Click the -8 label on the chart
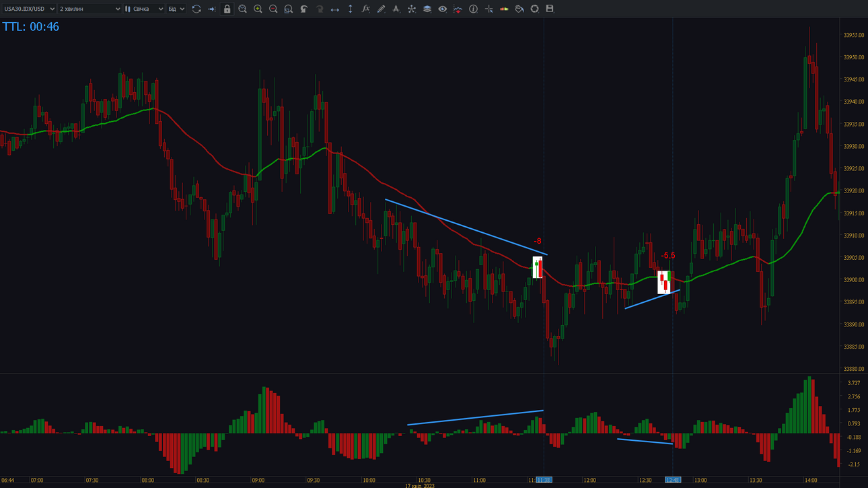 [x=537, y=241]
